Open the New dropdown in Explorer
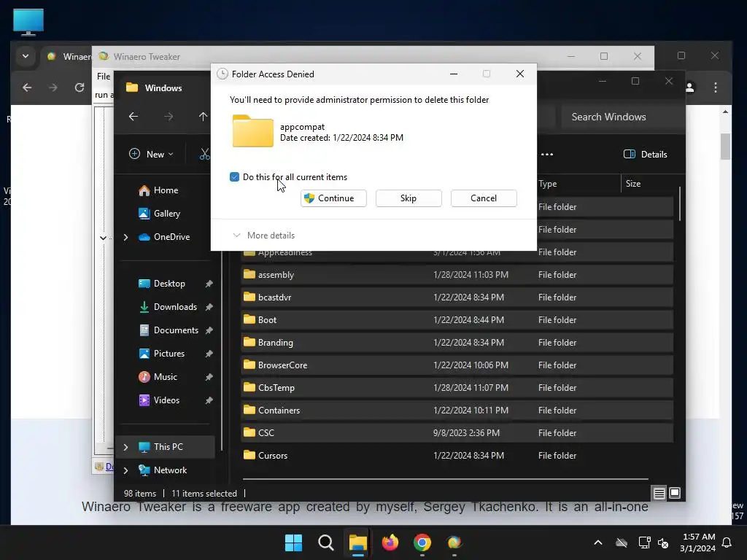The image size is (747, 560). click(x=152, y=155)
